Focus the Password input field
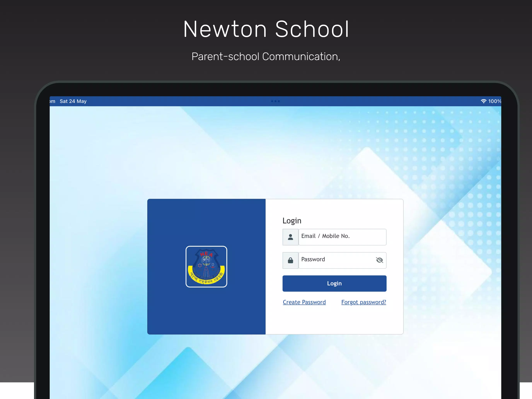The height and width of the screenshot is (399, 532). (x=343, y=260)
